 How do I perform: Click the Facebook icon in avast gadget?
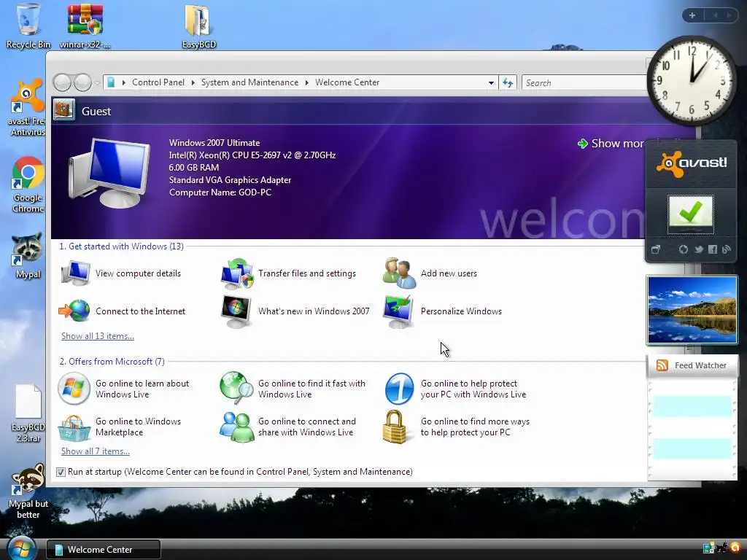[x=713, y=249]
